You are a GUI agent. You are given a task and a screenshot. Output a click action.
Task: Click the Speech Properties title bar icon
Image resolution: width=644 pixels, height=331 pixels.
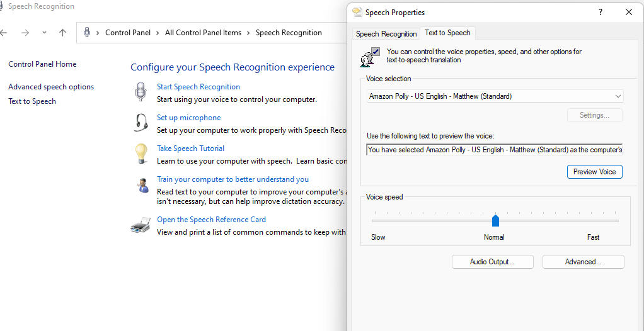pos(357,12)
